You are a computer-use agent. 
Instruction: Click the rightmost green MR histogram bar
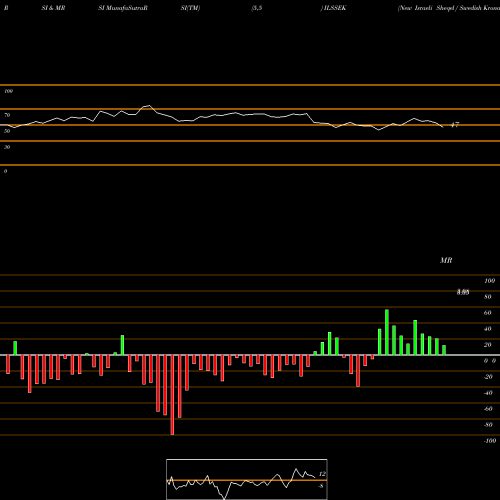(444, 350)
